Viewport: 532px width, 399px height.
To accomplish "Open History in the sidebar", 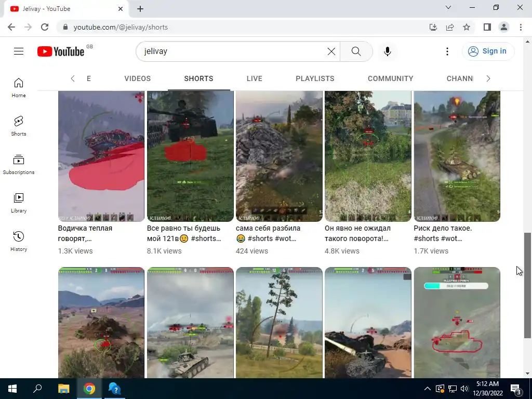I will [19, 241].
